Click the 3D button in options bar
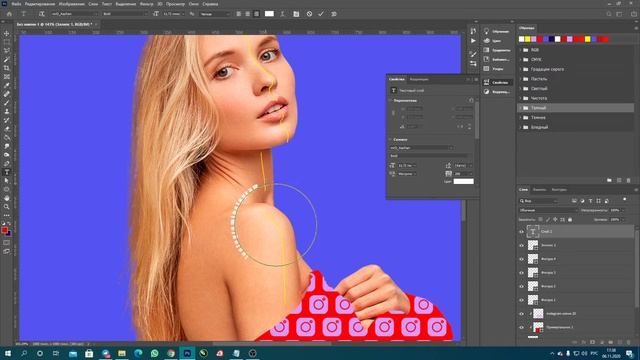Screen dimensions: 640x360 tap(333, 14)
